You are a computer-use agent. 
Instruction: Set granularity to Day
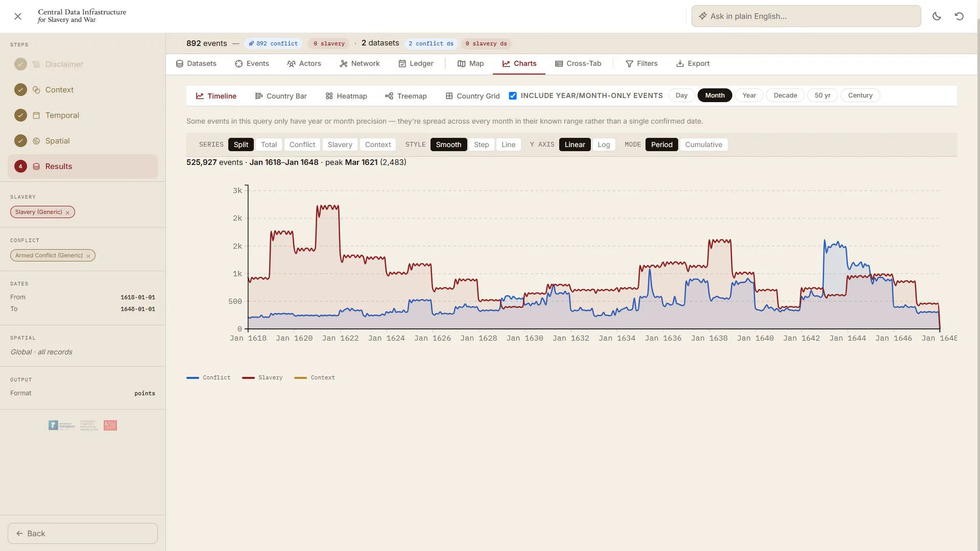click(x=681, y=95)
